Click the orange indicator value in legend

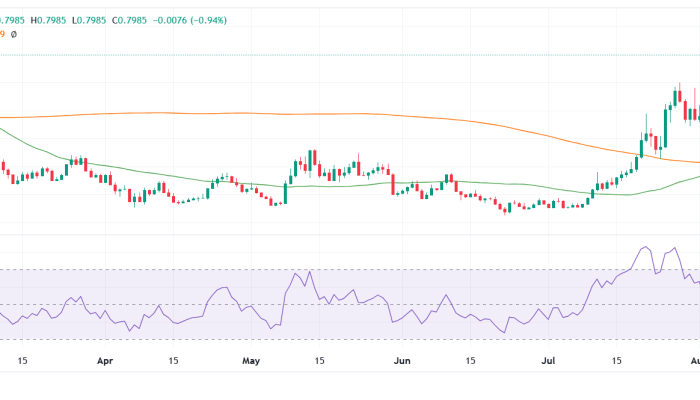coord(3,34)
